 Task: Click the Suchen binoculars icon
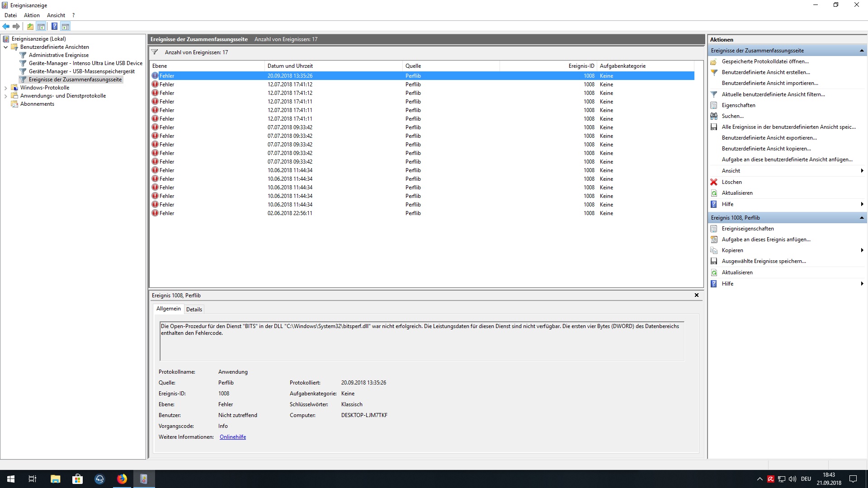pos(714,116)
